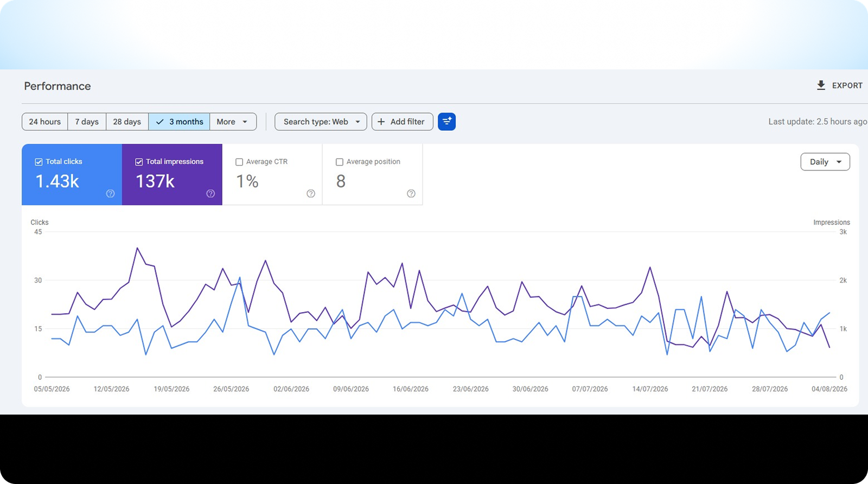The image size is (868, 484).
Task: Enable the Average CTR checkbox
Action: (x=239, y=162)
